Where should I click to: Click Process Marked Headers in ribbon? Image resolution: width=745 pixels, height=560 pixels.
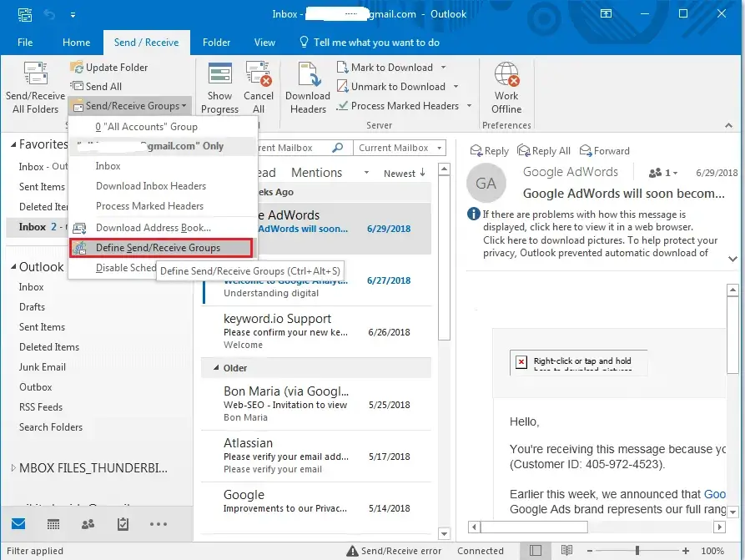point(398,105)
